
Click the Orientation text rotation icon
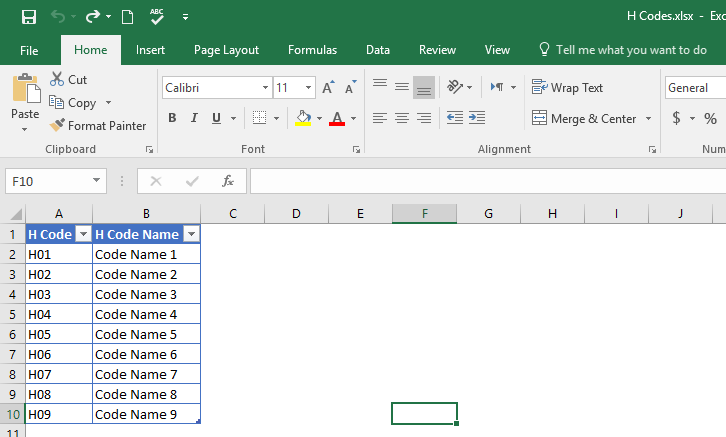(455, 87)
